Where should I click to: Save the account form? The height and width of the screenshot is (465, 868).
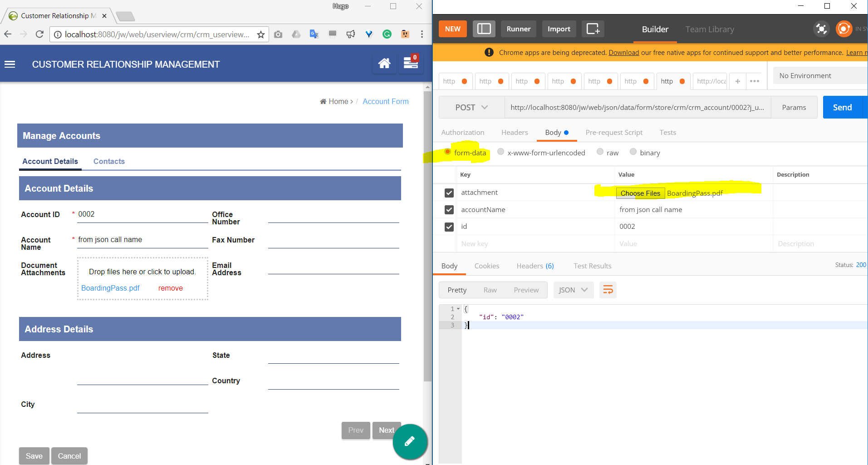pos(34,456)
